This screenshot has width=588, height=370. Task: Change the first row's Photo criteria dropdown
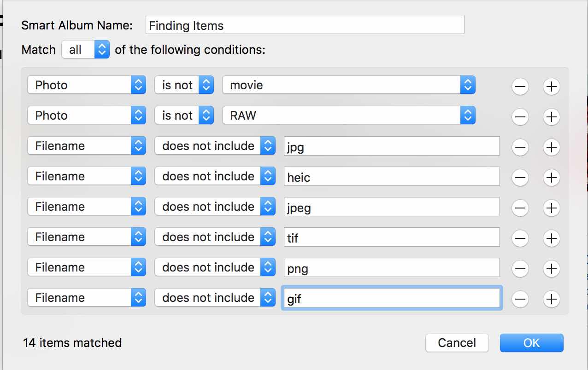(x=87, y=85)
